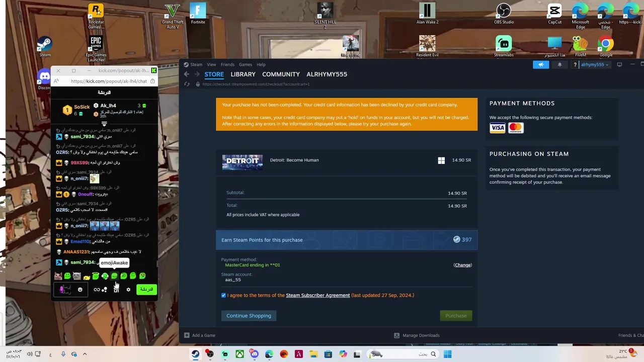Click the Windows Start button

tap(447, 354)
